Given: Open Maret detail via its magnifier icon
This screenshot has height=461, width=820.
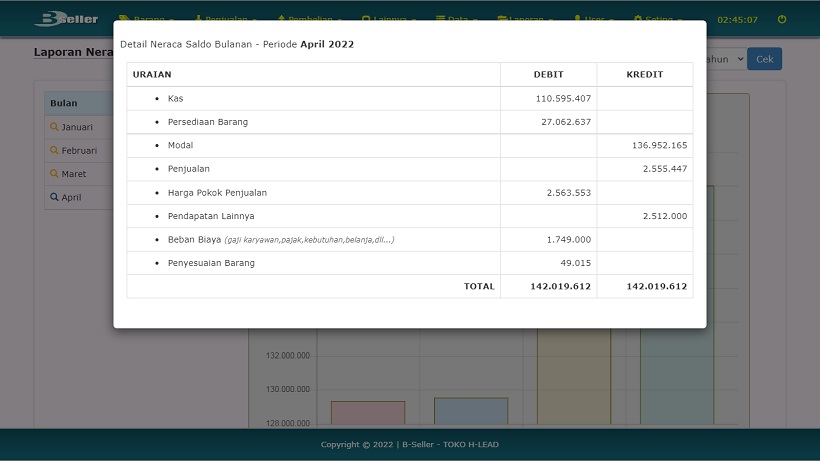Looking at the screenshot, I should pos(55,174).
